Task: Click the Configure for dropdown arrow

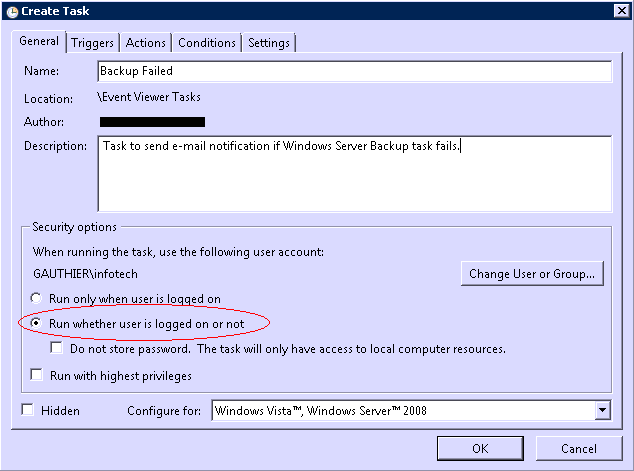Action: (x=602, y=410)
